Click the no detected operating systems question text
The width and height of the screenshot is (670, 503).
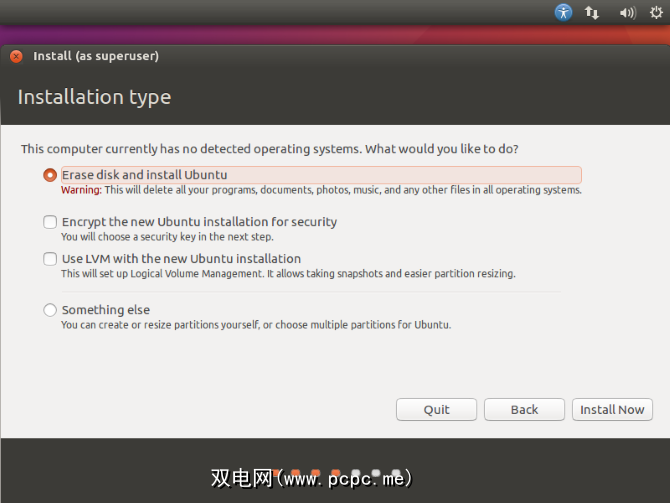270,149
